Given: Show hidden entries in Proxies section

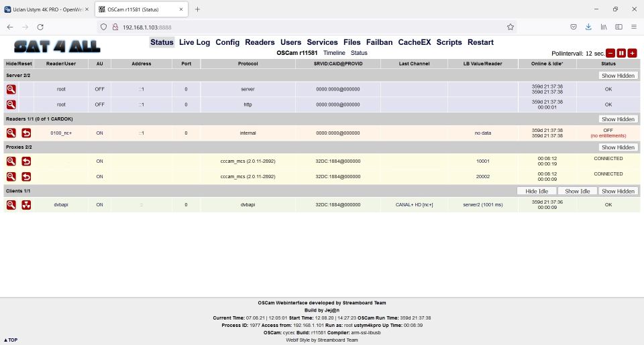Looking at the screenshot, I should (618, 147).
